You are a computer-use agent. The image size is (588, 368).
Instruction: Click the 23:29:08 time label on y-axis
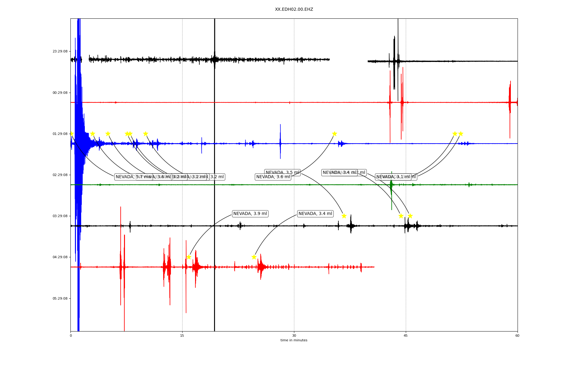(60, 52)
